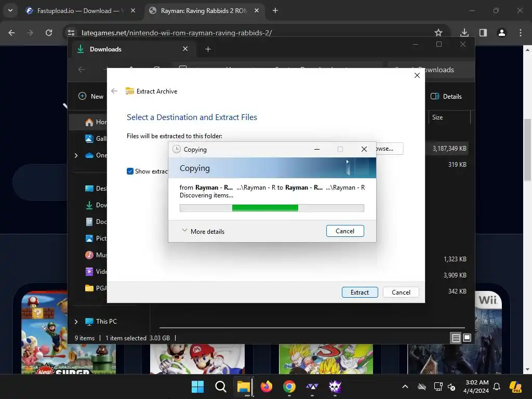
Task: Open the notification bell in taskbar
Action: (x=497, y=387)
